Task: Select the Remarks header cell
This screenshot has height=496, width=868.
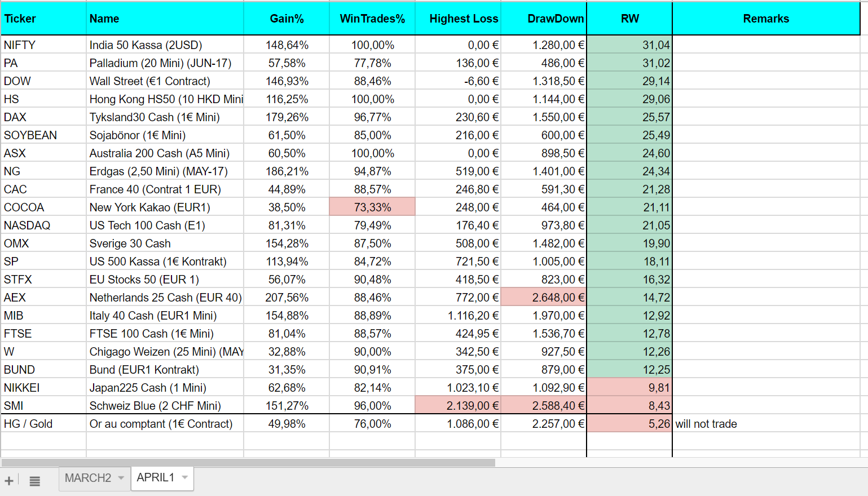Action: coord(765,19)
